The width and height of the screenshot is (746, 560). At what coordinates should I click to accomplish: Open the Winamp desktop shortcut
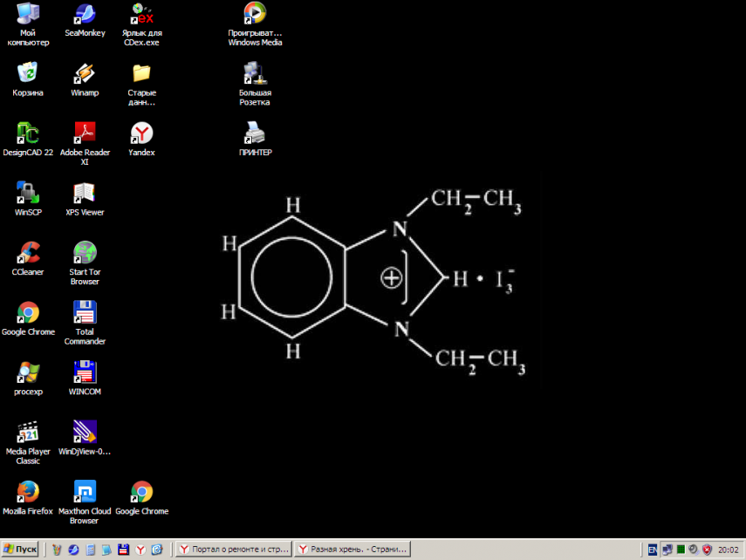click(85, 72)
